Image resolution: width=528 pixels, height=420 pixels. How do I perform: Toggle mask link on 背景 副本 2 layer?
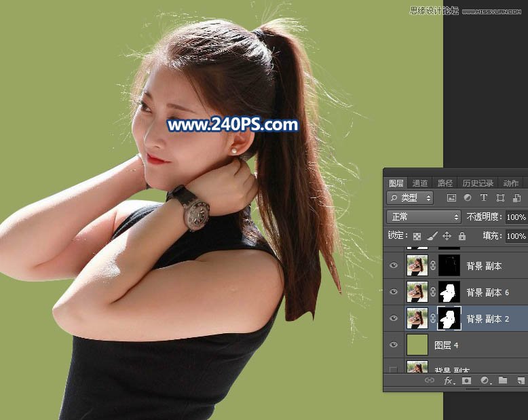433,318
